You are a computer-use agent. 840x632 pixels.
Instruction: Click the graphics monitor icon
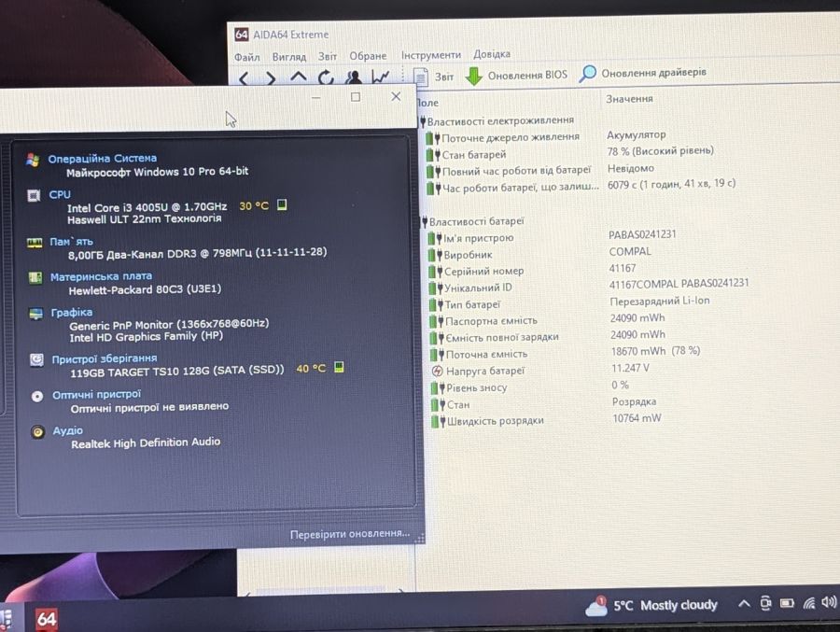(x=35, y=314)
